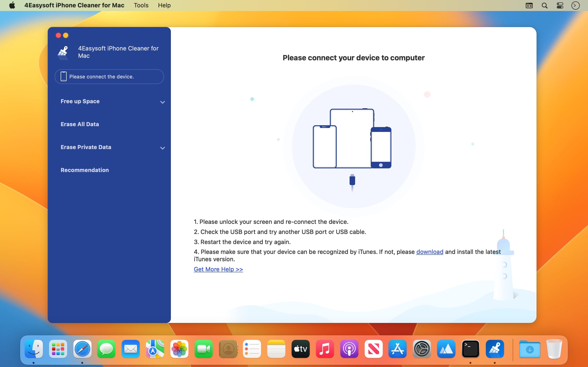Select Erase All Data in sidebar
This screenshot has width=588, height=367.
(x=80, y=124)
